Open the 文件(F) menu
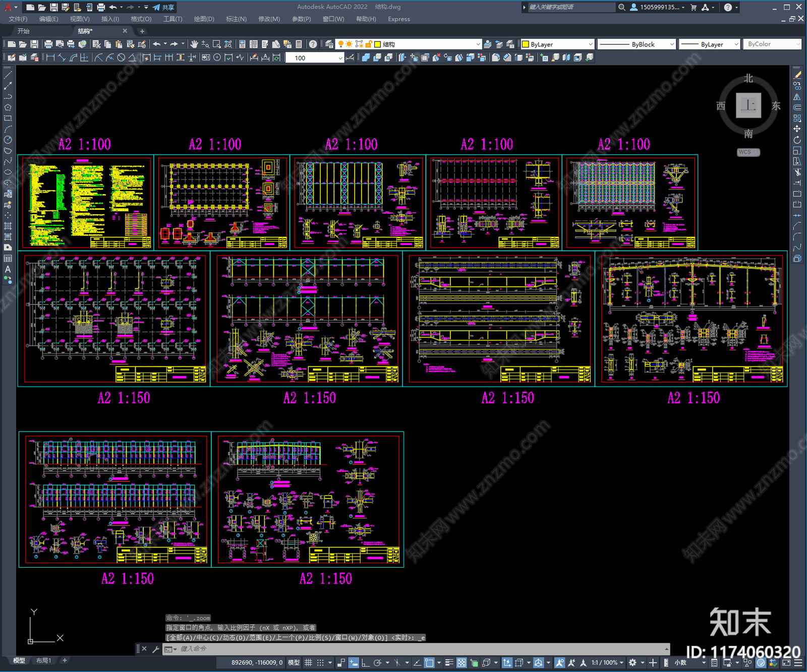This screenshot has width=807, height=672. tap(18, 19)
